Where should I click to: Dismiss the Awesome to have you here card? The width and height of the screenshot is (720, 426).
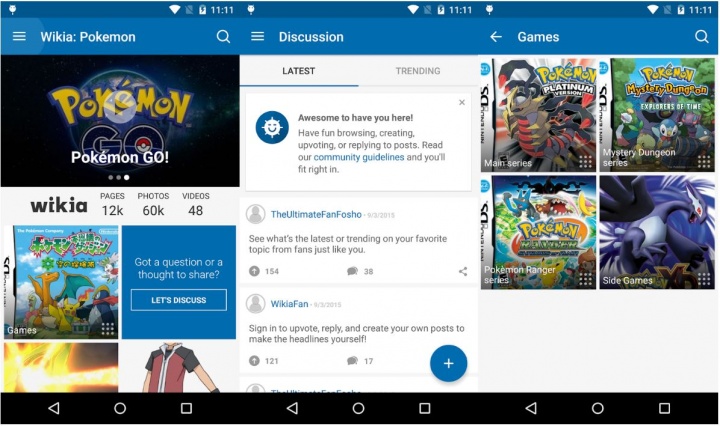[x=462, y=102]
